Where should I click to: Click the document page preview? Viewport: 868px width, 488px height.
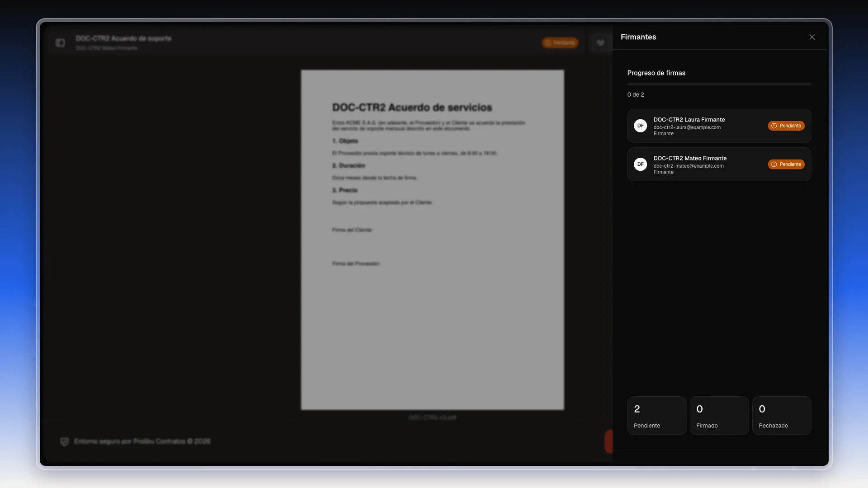coord(432,239)
